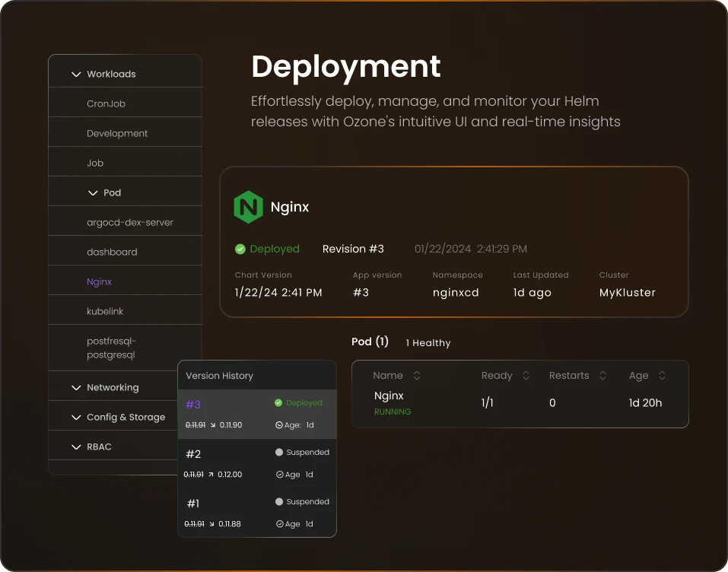Click the green Deployed checkmark icon in header

click(240, 249)
